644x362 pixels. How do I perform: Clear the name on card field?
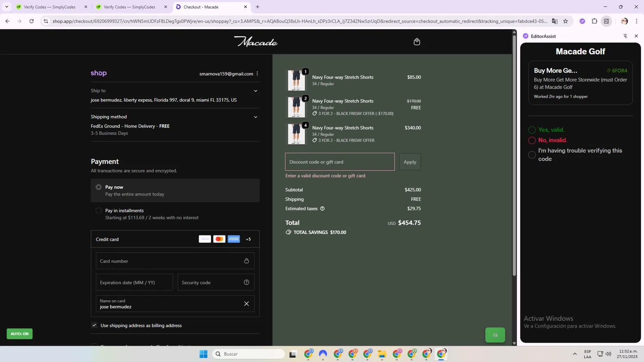point(246,304)
